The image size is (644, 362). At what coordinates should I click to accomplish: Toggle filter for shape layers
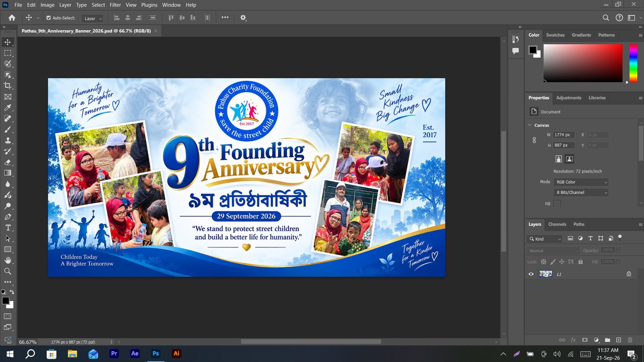tap(601, 239)
